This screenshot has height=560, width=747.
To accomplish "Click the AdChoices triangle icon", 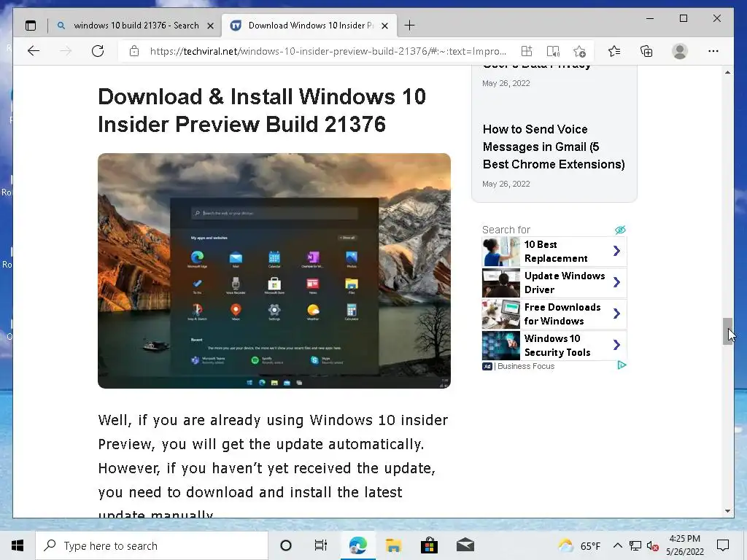I will (622, 365).
